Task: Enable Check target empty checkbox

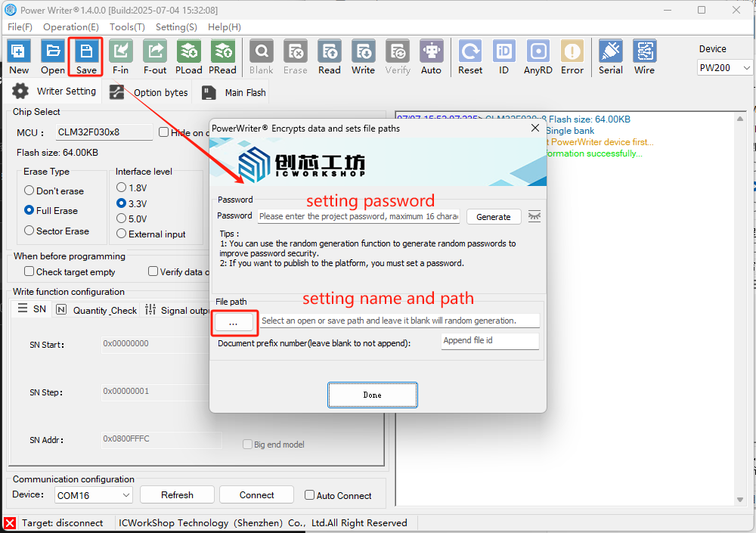Action: pos(29,271)
